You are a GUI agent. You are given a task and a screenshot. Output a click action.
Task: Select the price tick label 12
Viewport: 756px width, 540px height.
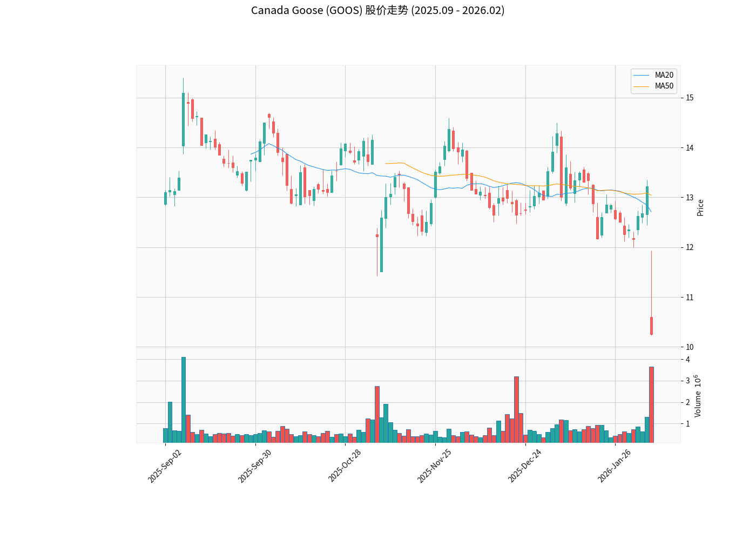coord(690,247)
